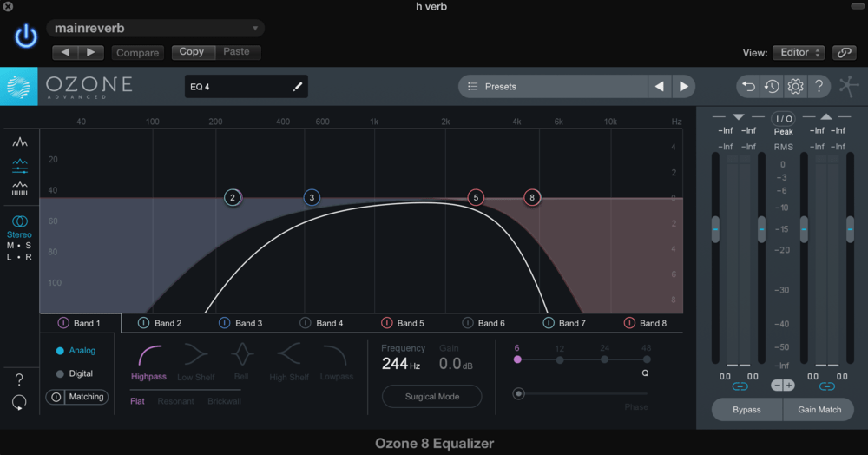Open the Ozone help question mark in header

coord(819,86)
